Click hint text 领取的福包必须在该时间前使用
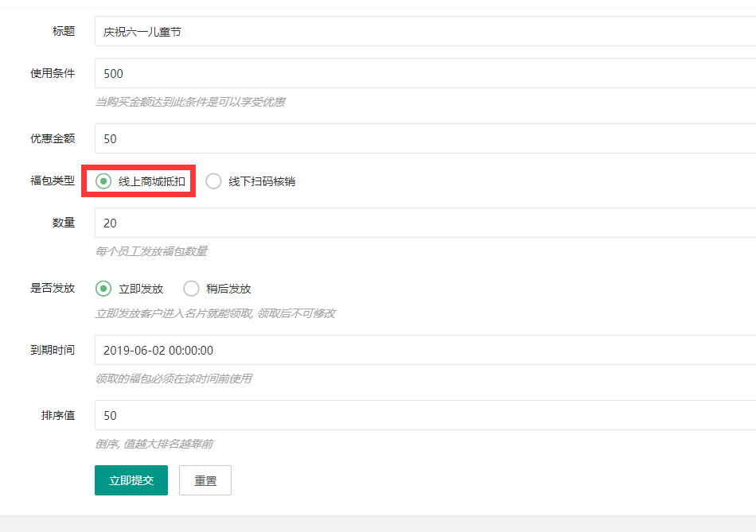Viewport: 756px width, 532px height. [x=173, y=379]
